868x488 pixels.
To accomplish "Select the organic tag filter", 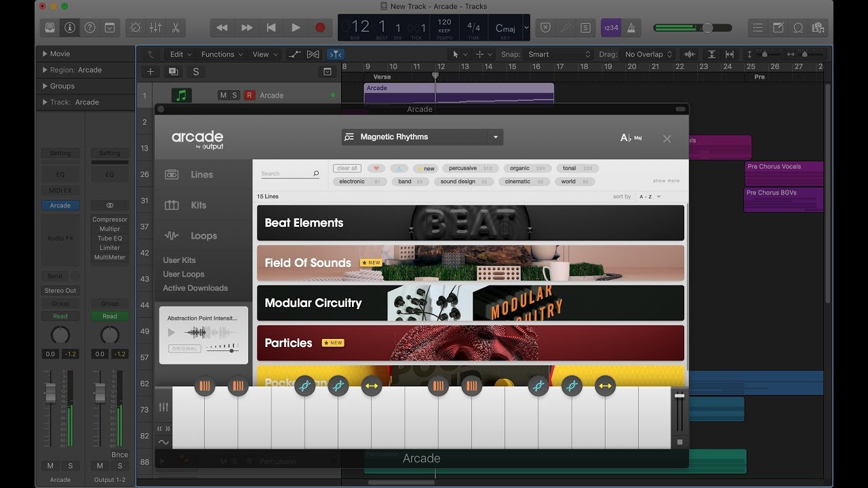I will click(527, 168).
